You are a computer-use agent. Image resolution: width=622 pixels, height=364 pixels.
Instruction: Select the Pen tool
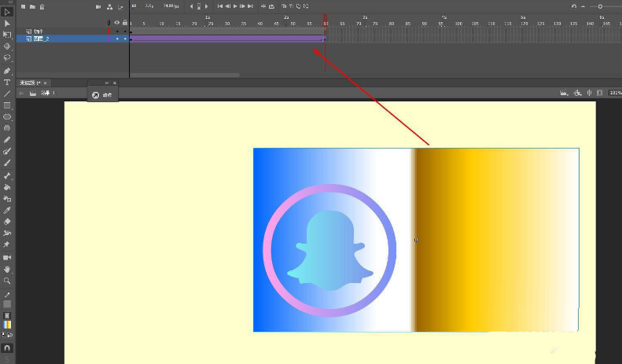[7, 71]
